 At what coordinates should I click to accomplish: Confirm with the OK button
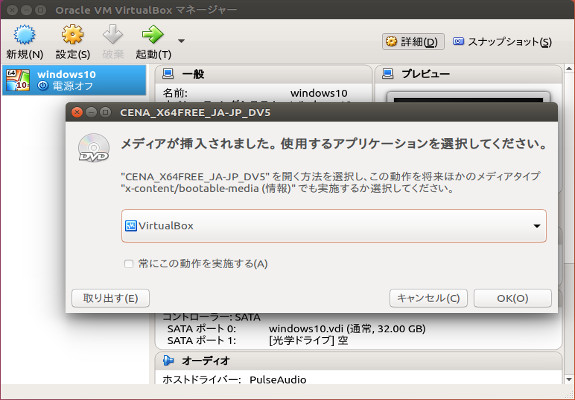[x=513, y=298]
